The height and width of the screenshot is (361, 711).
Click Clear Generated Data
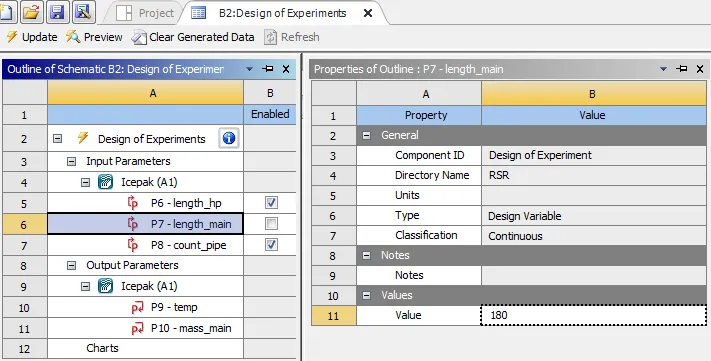[x=193, y=37]
